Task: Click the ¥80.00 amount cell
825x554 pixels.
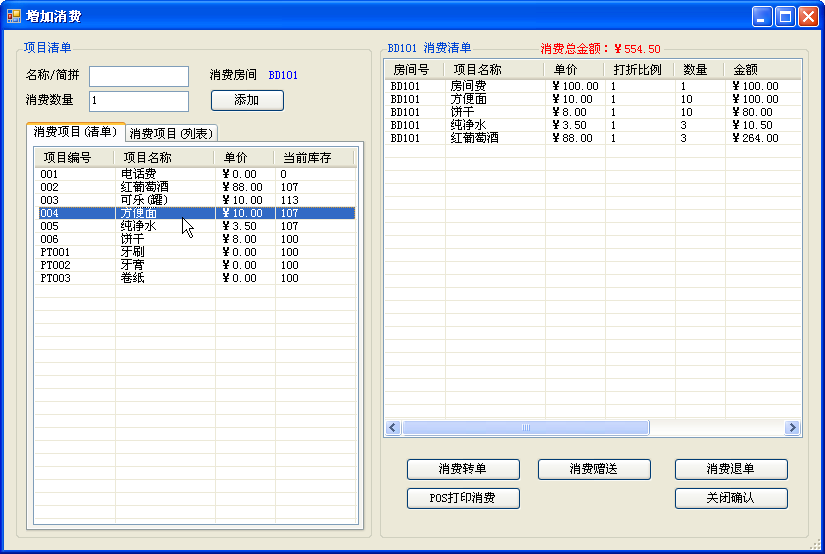Action: click(753, 112)
